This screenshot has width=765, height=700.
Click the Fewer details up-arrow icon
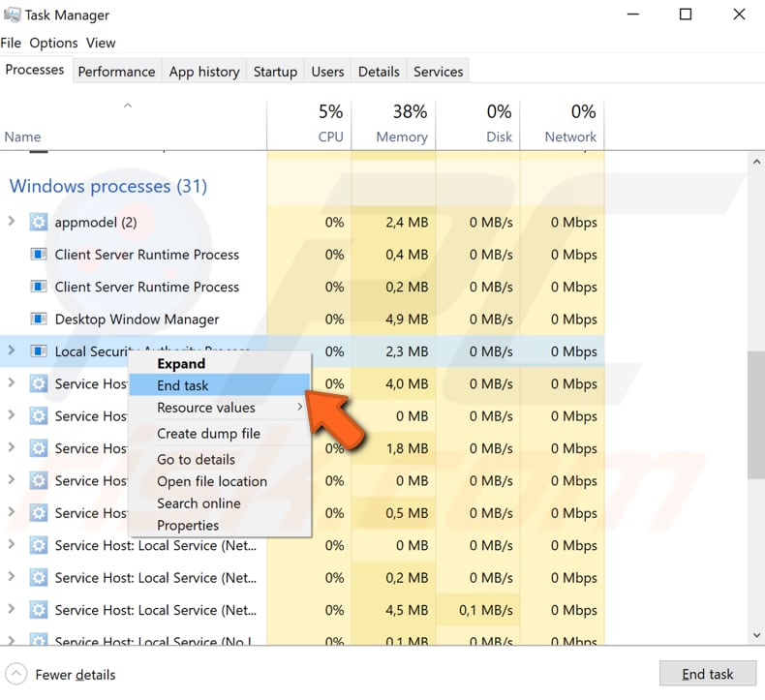tap(16, 674)
